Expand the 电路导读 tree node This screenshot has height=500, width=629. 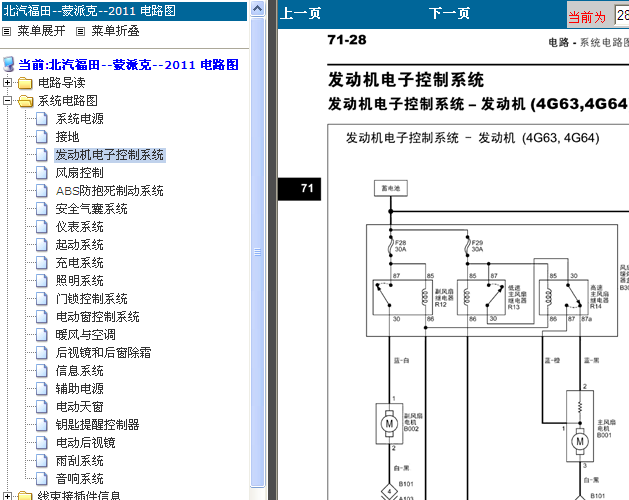click(8, 83)
